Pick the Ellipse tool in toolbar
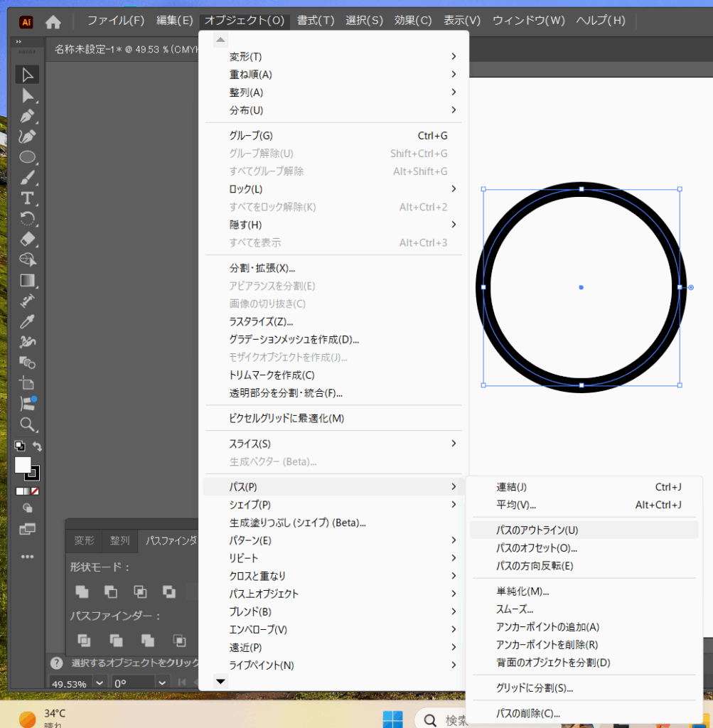713x728 pixels. point(28,157)
